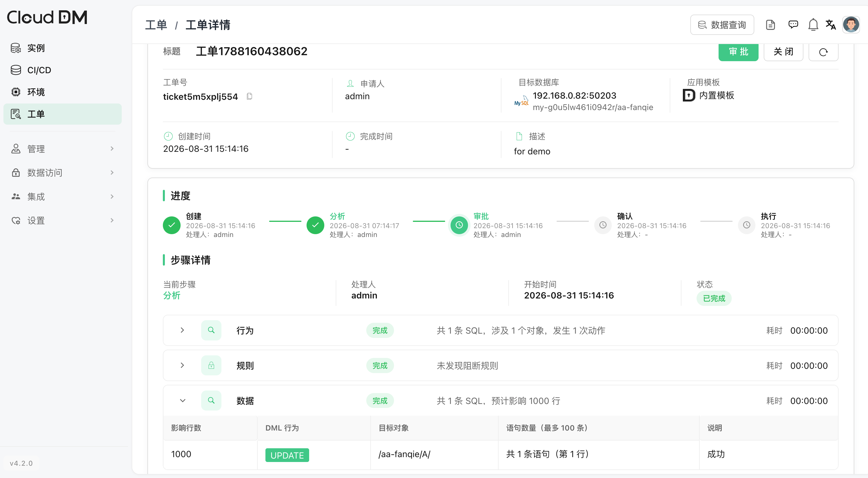Click the MySQL database logo
The width and height of the screenshot is (868, 478).
click(x=521, y=101)
